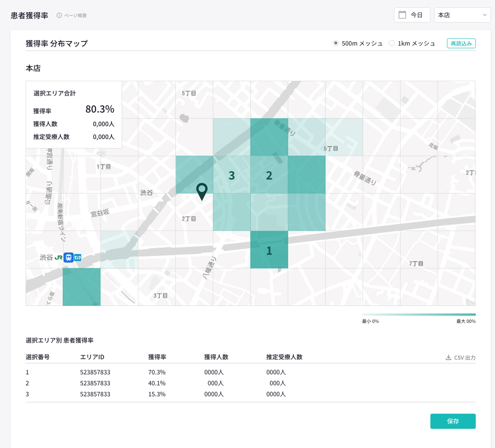Click the 獲得率 column header
The width and height of the screenshot is (495, 448).
(157, 357)
